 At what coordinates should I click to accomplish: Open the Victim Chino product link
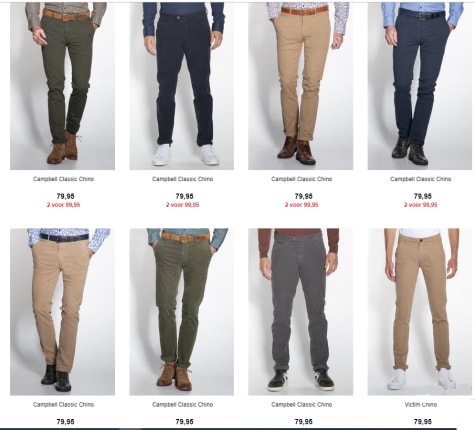pyautogui.click(x=421, y=405)
